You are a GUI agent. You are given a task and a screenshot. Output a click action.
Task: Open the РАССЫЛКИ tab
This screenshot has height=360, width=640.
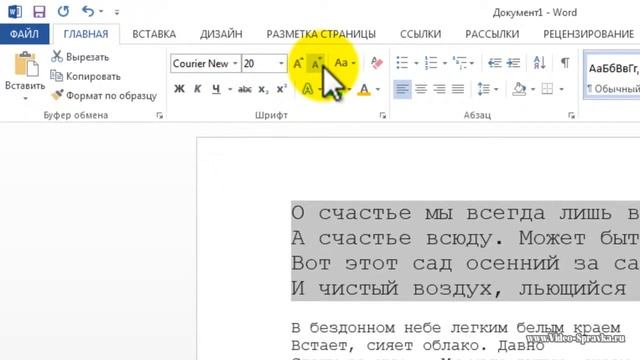pyautogui.click(x=492, y=34)
